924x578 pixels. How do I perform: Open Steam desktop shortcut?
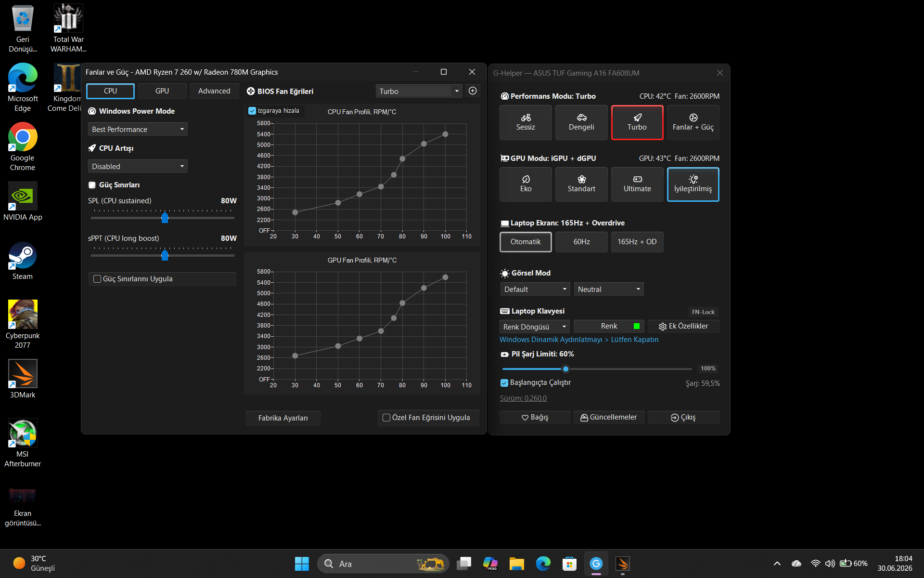(23, 261)
